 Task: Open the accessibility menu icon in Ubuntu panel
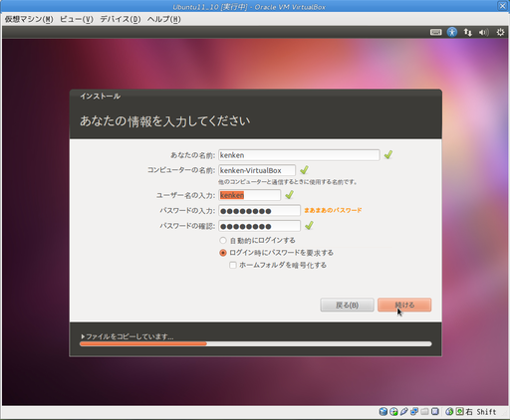tap(452, 32)
